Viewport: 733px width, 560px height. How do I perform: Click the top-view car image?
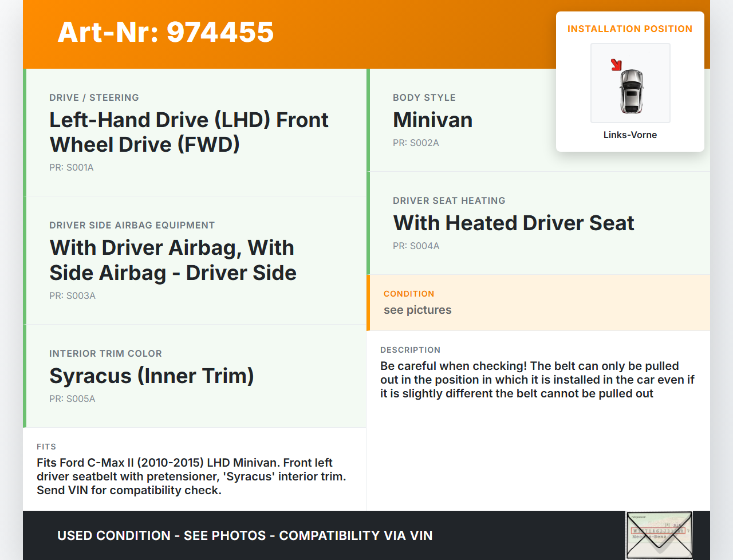tap(631, 90)
